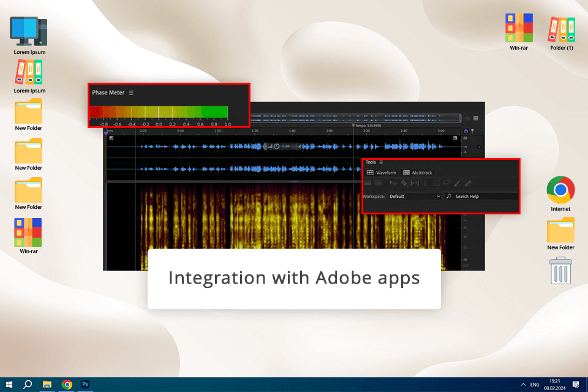588x392 pixels.
Task: Open the Windows Start menu
Action: coord(9,385)
